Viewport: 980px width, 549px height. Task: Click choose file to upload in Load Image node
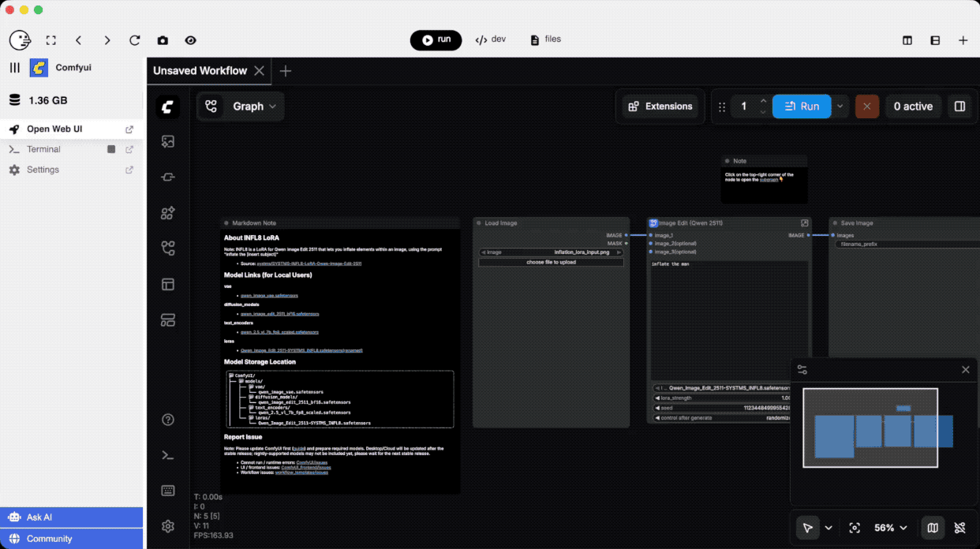(551, 262)
